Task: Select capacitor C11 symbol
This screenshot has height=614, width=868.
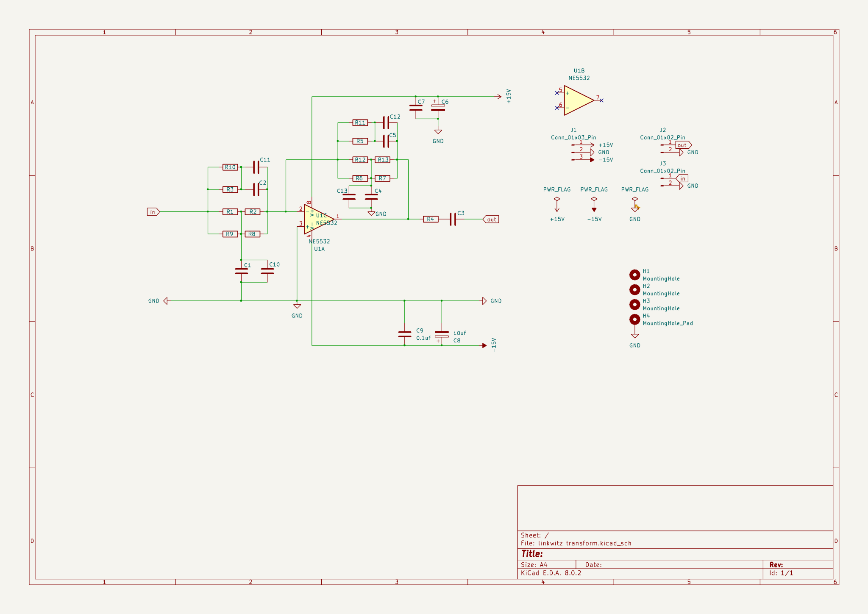Action: click(x=256, y=167)
